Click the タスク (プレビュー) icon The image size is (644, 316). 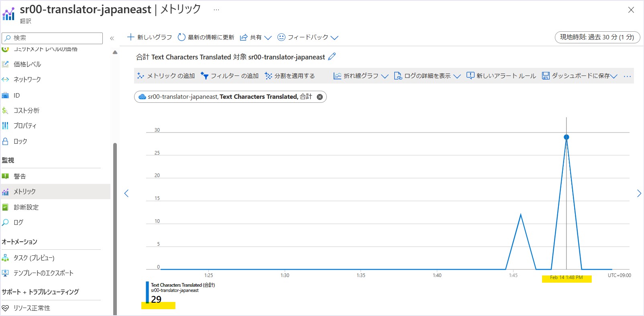point(5,258)
